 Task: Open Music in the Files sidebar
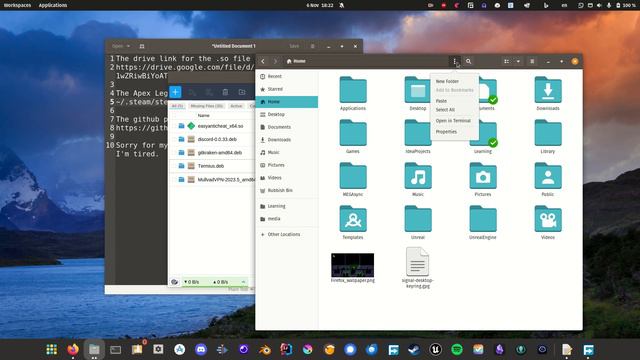[x=287, y=152]
